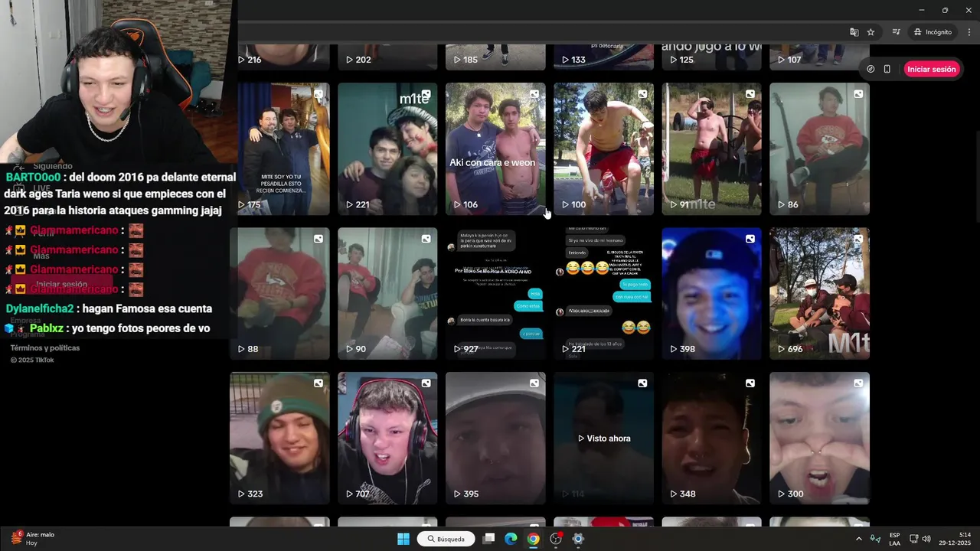Open the video with 100 views
The height and width of the screenshot is (551, 980).
[x=603, y=149]
